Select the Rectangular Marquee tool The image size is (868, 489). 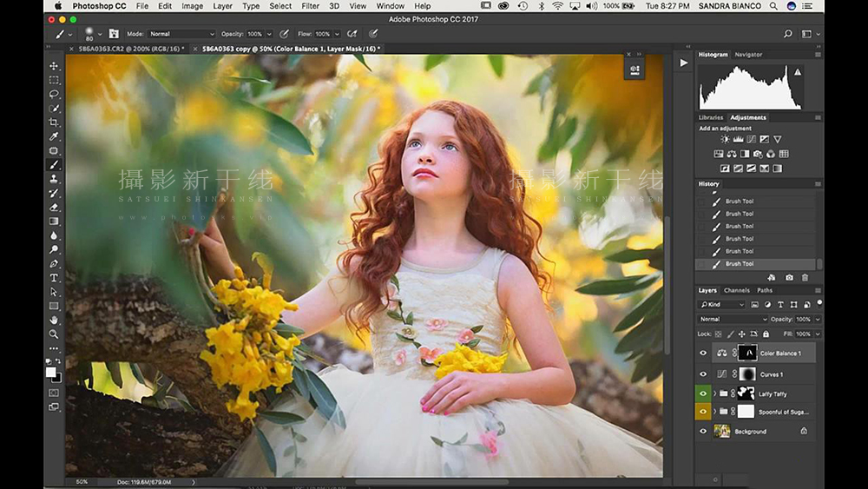click(54, 80)
